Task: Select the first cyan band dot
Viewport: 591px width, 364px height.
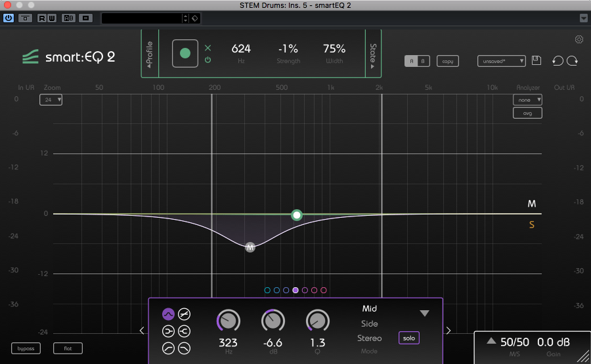Action: [x=267, y=291]
